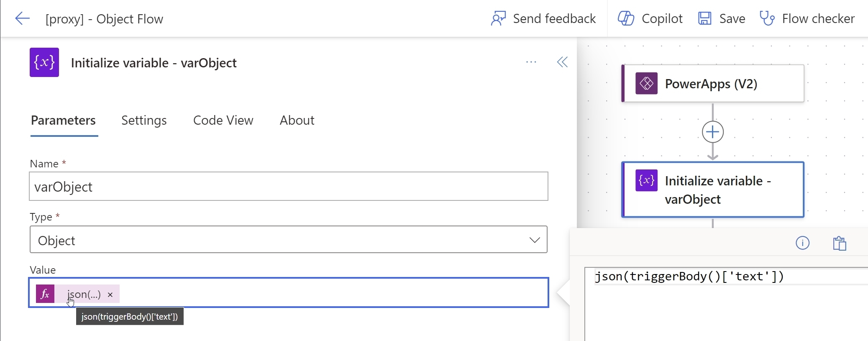The width and height of the screenshot is (868, 341).
Task: Click the Parameters tab
Action: pos(64,120)
